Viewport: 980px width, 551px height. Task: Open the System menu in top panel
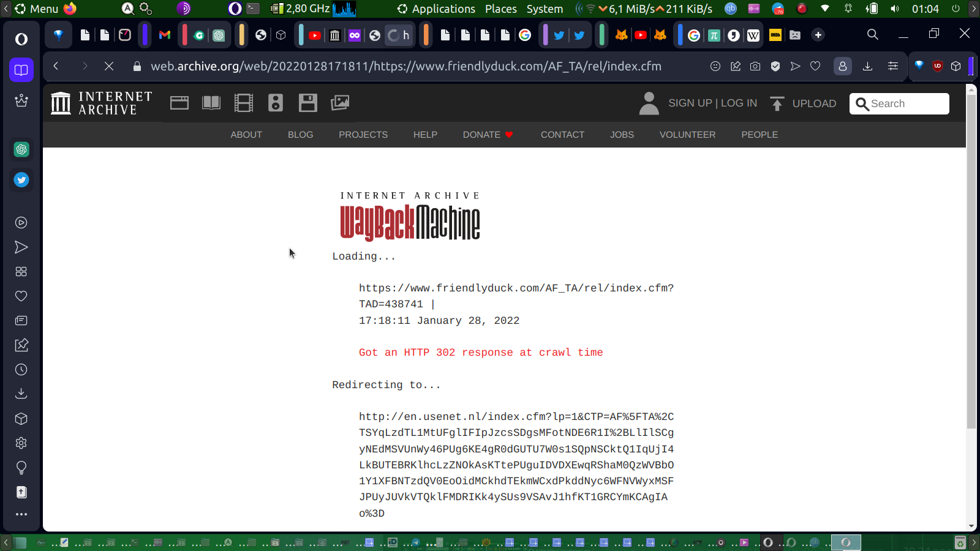(x=545, y=9)
